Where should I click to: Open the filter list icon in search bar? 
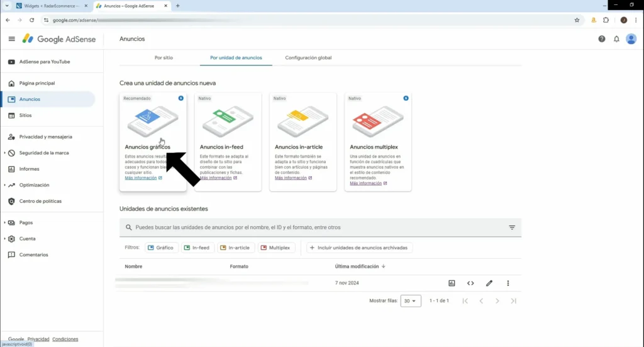(512, 227)
